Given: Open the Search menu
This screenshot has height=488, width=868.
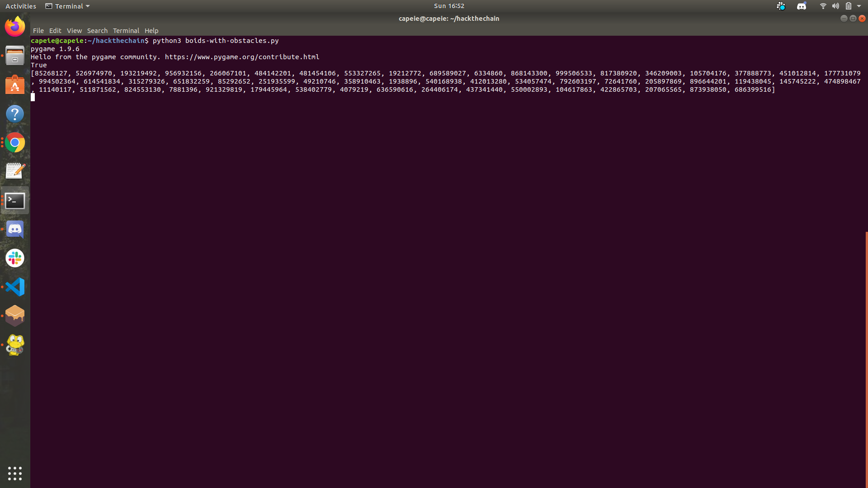Looking at the screenshot, I should pyautogui.click(x=97, y=31).
